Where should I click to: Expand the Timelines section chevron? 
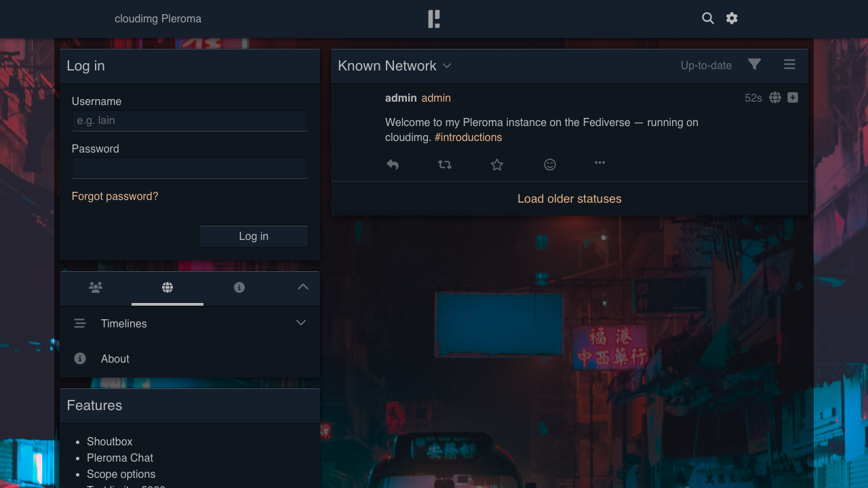(301, 323)
